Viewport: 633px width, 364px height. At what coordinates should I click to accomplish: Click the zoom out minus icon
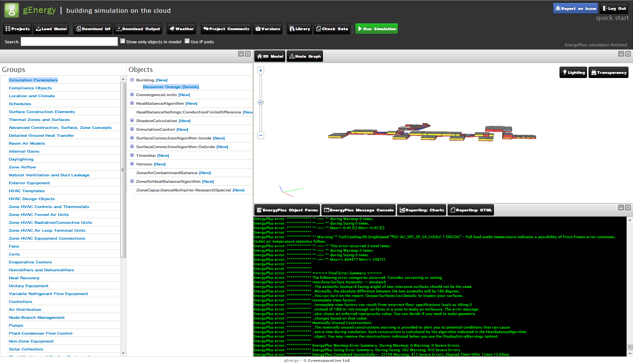coord(260,135)
